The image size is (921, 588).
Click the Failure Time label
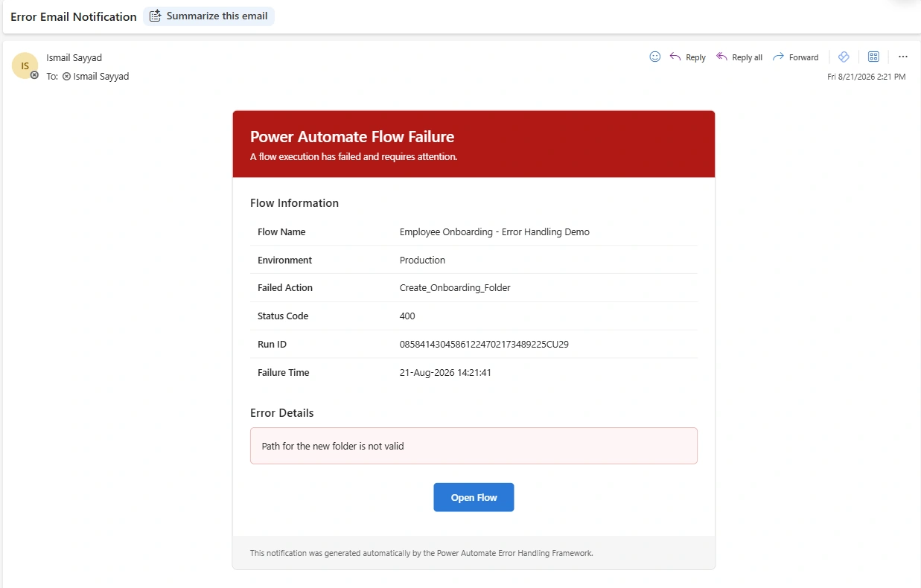click(283, 373)
